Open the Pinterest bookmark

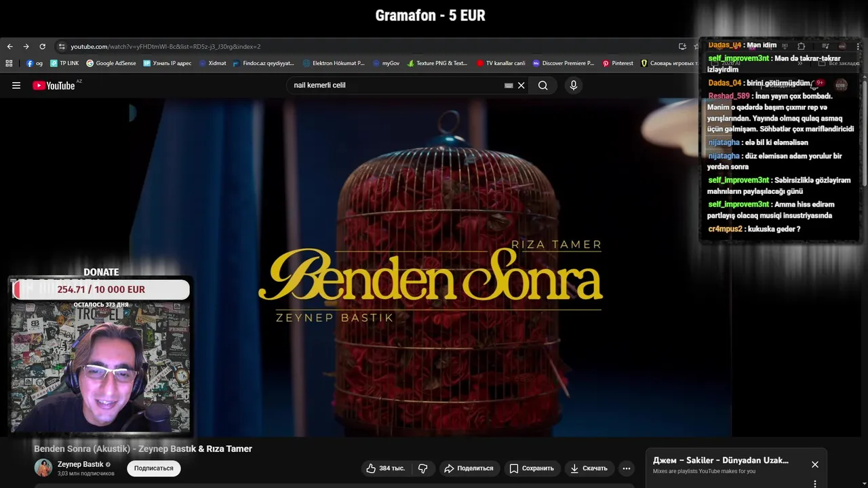tap(618, 63)
